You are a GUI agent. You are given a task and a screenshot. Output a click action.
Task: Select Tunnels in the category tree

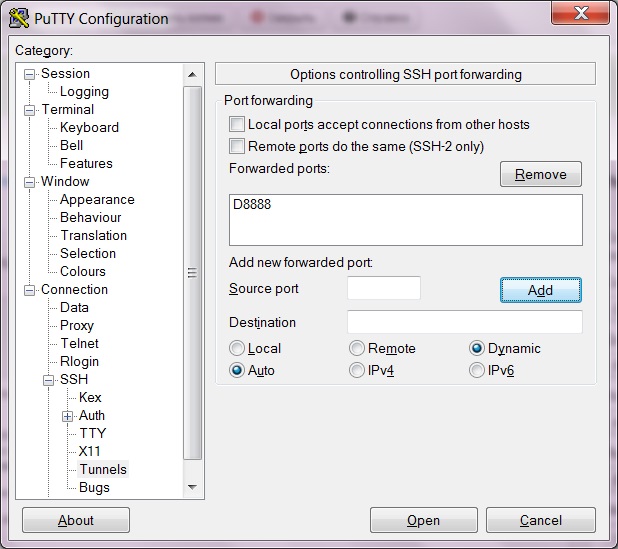click(x=103, y=469)
